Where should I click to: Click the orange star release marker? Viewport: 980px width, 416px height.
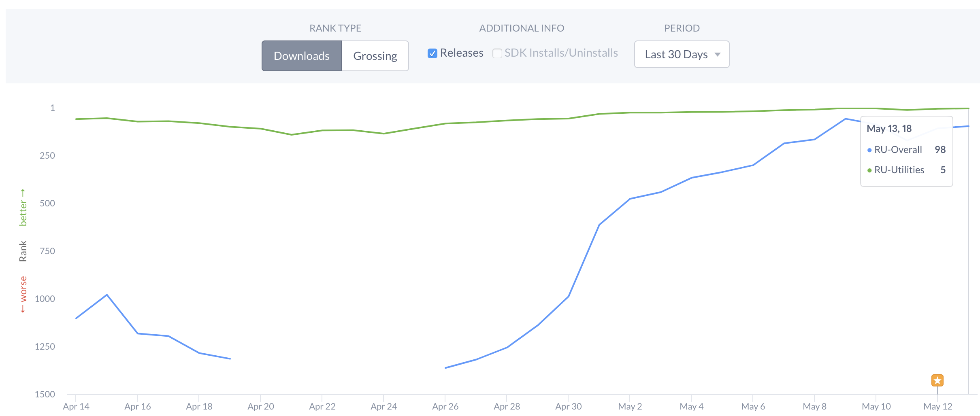937,380
